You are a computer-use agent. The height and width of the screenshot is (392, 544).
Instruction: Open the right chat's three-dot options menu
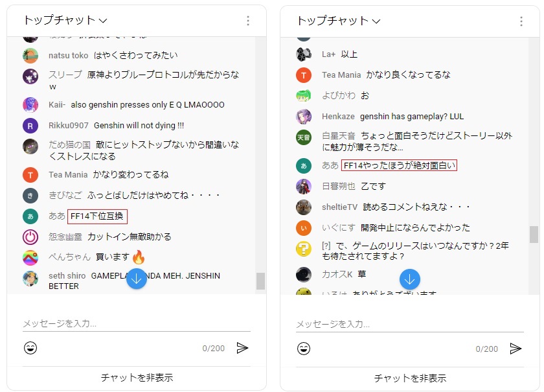tap(521, 21)
